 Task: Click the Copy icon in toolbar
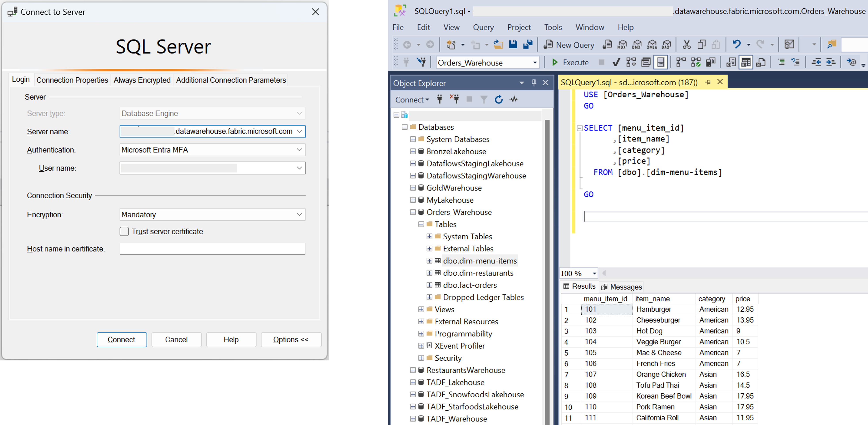click(701, 44)
